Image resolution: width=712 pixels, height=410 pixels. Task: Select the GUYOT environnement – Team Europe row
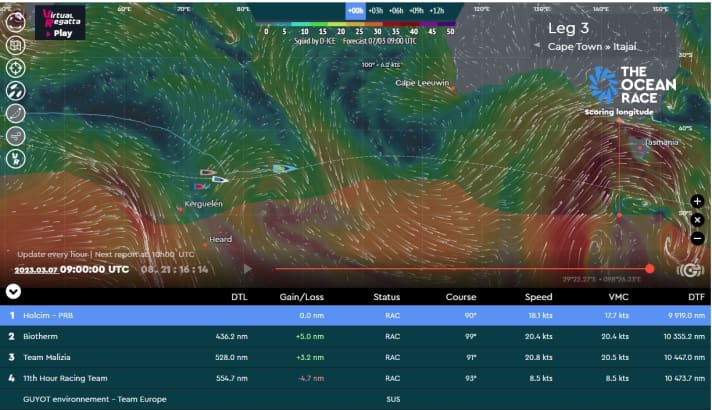[356, 399]
